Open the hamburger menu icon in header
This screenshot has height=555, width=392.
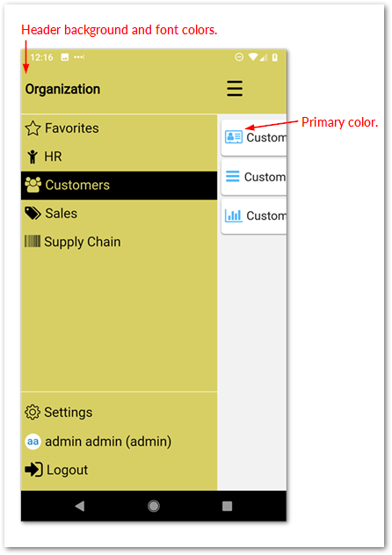pyautogui.click(x=235, y=89)
